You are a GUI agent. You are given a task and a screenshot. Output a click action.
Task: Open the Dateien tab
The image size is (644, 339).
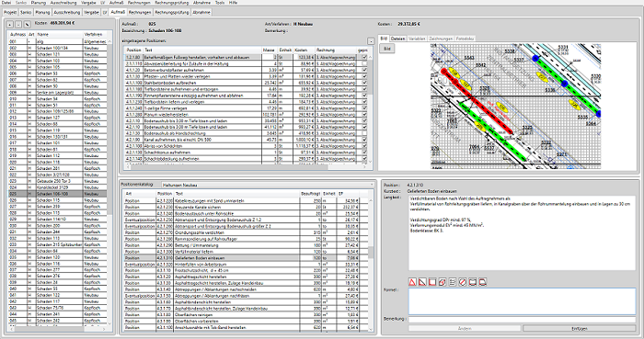click(397, 39)
